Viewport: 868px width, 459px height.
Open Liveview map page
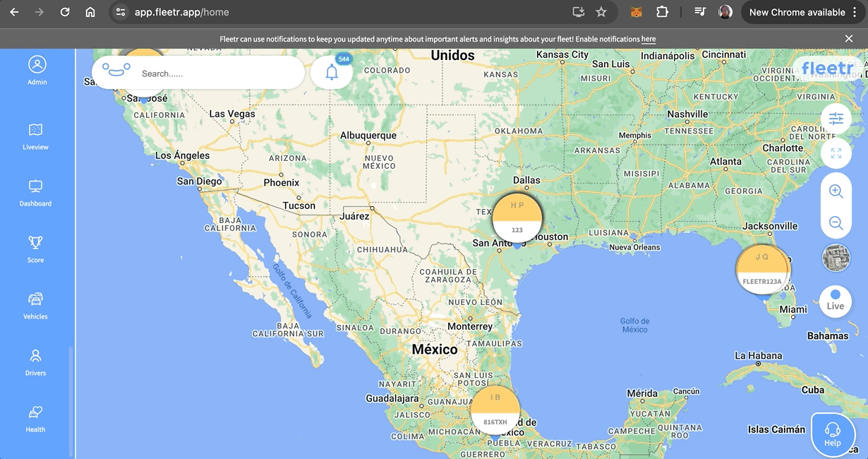[35, 137]
